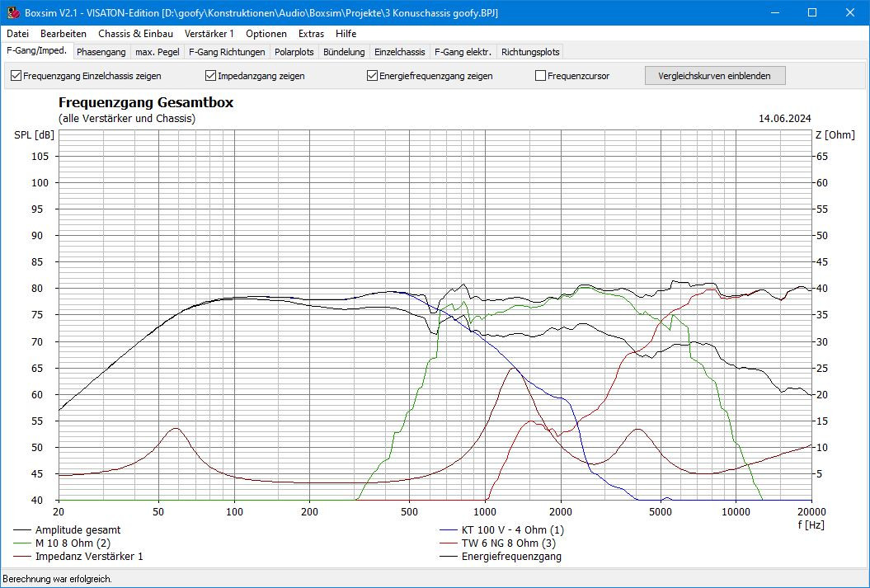Viewport: 870px width, 588px height.
Task: Click the Frequenzgang Gesamtbox chart title
Action: 146,103
